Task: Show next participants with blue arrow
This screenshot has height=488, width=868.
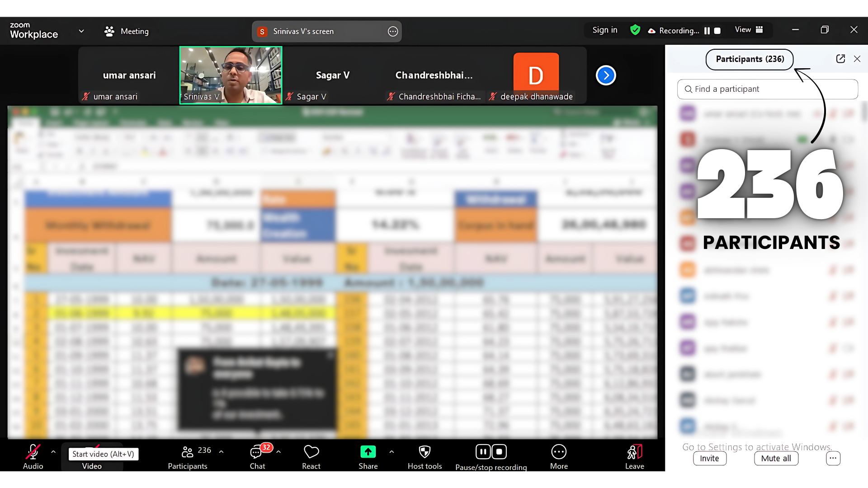Action: pyautogui.click(x=606, y=75)
